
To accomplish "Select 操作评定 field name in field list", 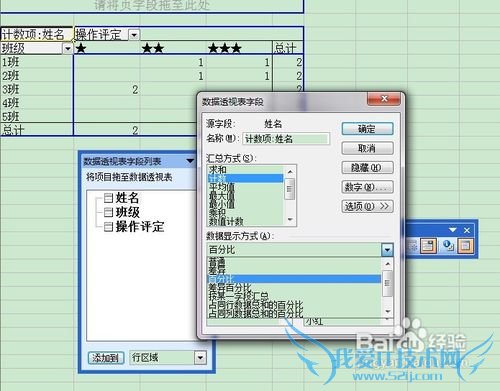I will tap(140, 227).
